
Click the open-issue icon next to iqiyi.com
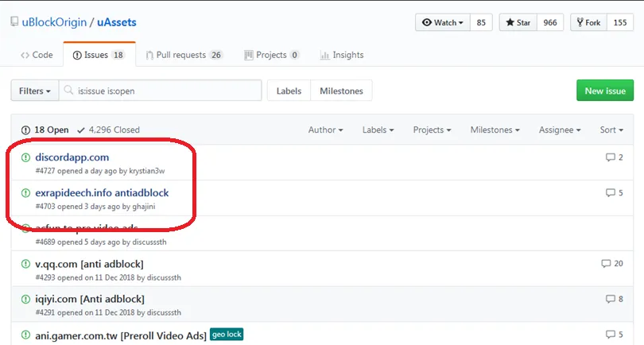click(25, 300)
